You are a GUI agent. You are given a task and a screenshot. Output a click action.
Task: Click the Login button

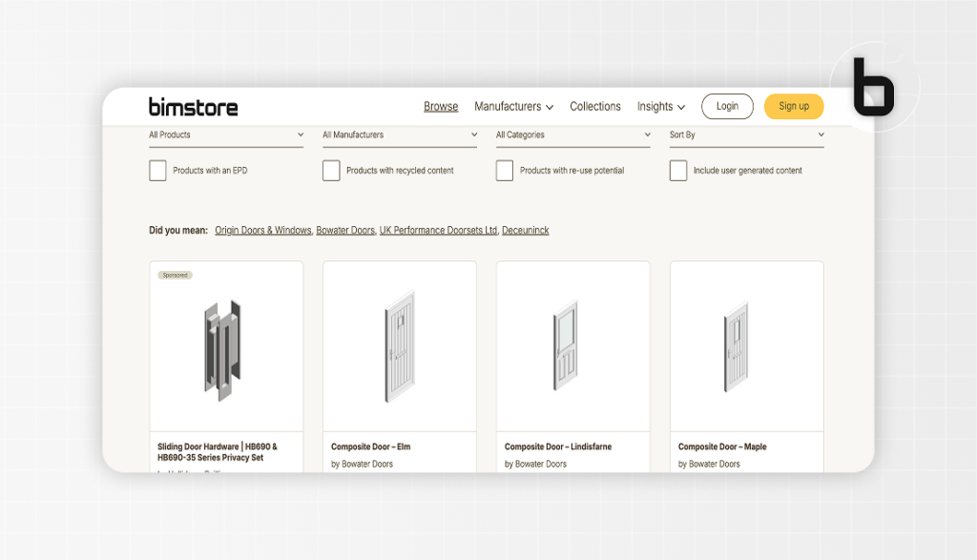(727, 106)
